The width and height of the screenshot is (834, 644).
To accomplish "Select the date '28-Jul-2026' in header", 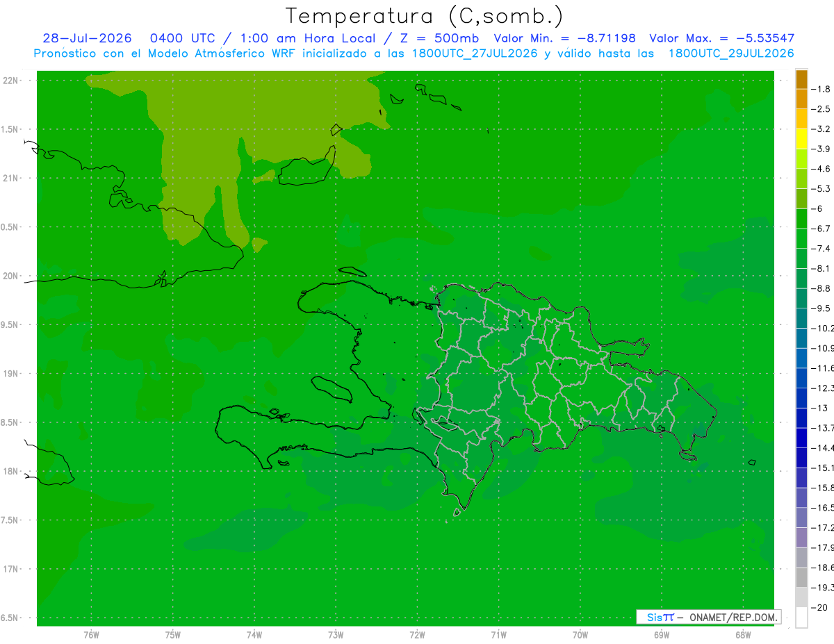I will coord(86,38).
